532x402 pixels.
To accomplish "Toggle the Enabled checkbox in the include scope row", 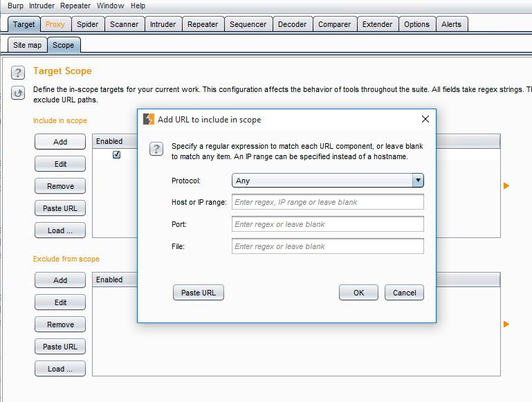I will [116, 155].
